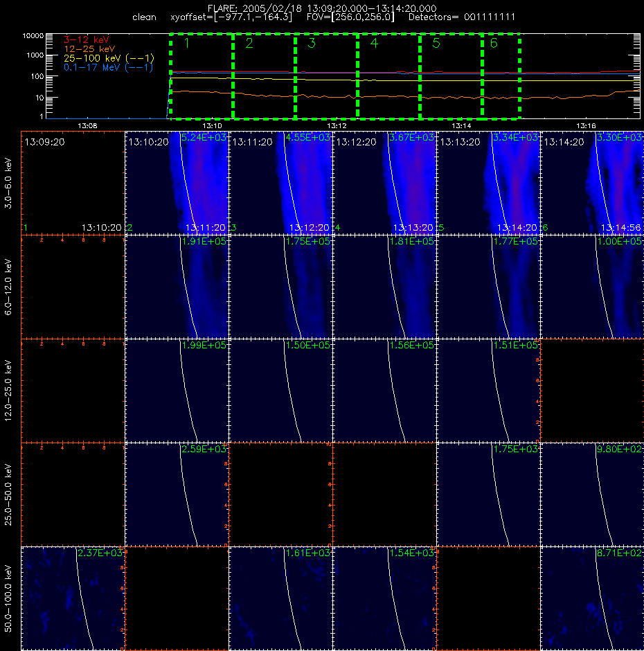The height and width of the screenshot is (651, 644).
Task: View the 12-25 keV image labeled 1.50E+05
Action: pyautogui.click(x=280, y=391)
